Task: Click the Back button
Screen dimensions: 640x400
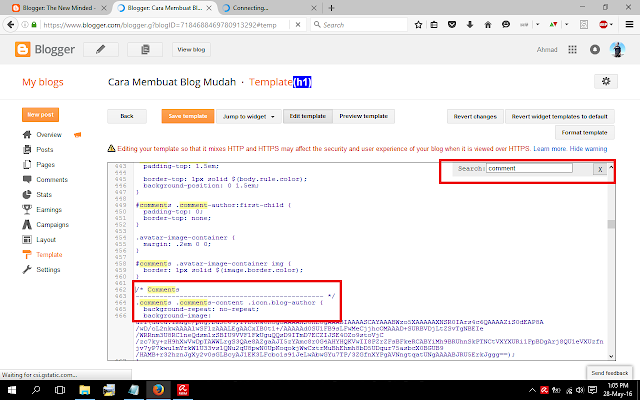Action: (x=127, y=116)
